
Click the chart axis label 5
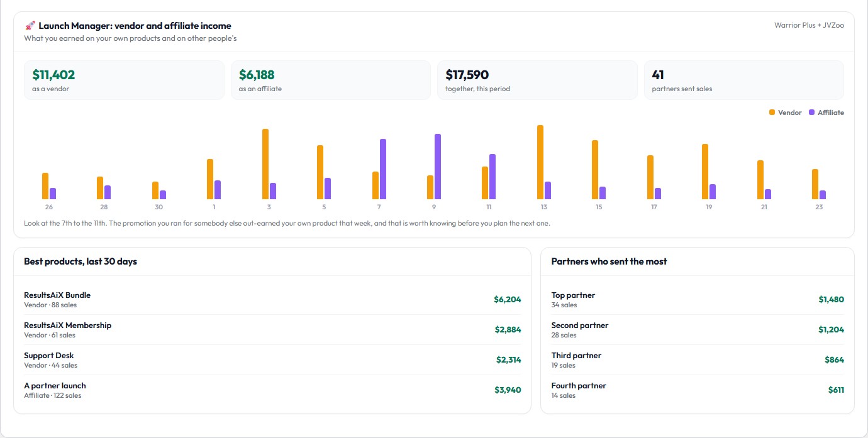pos(324,207)
